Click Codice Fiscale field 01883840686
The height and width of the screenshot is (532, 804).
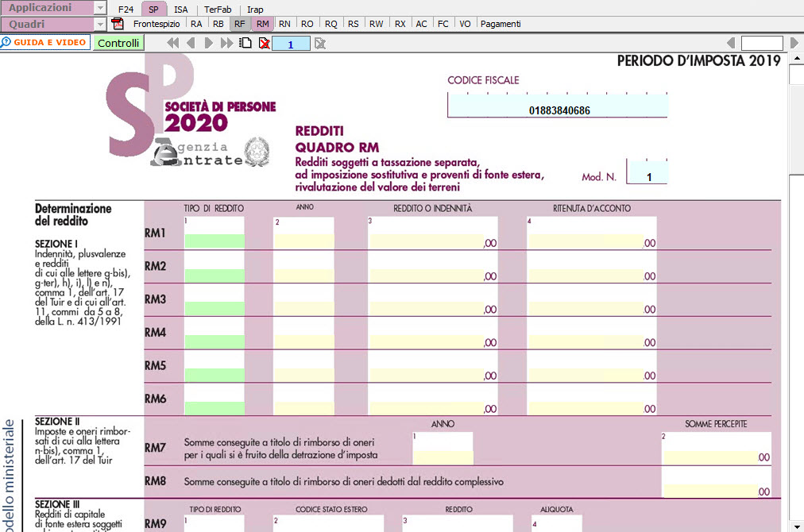pos(558,106)
